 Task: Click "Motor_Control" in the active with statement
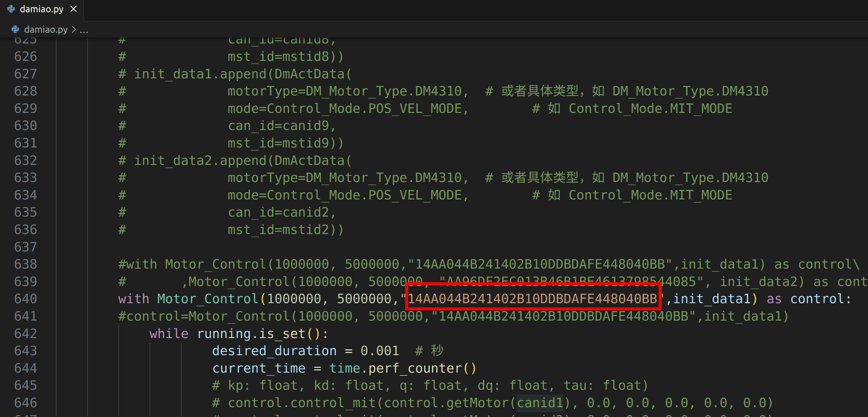tap(208, 299)
